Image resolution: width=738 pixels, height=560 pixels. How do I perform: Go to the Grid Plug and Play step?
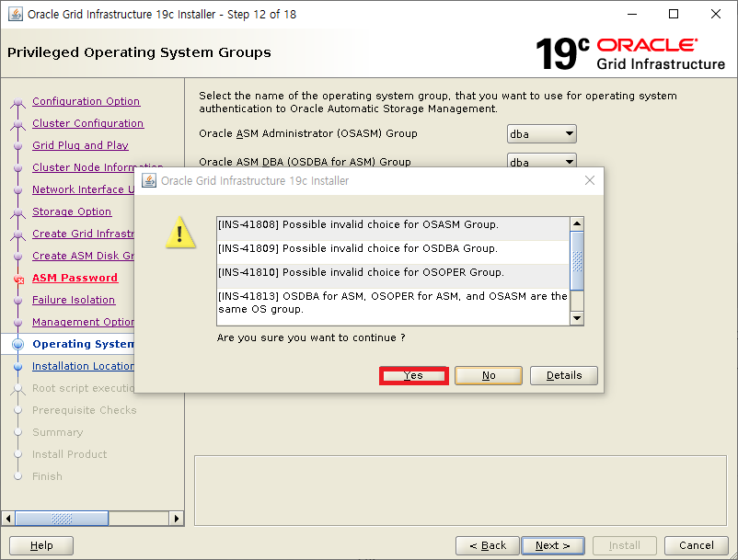(80, 145)
